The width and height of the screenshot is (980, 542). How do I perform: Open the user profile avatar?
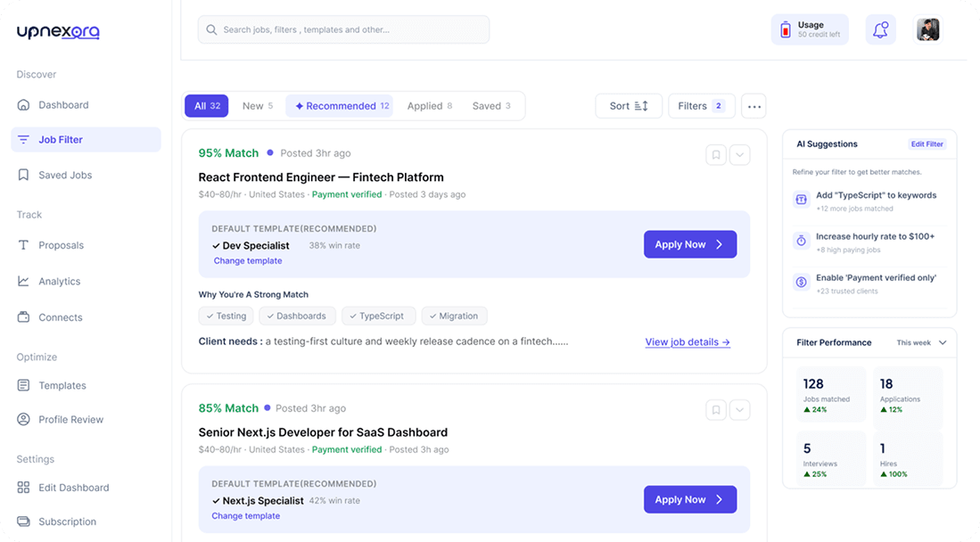[x=928, y=29]
